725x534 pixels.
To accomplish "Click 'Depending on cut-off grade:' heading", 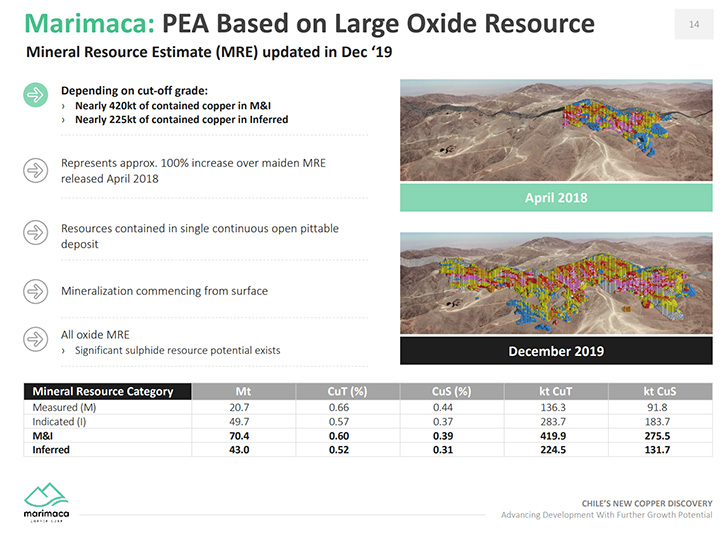I will (135, 91).
